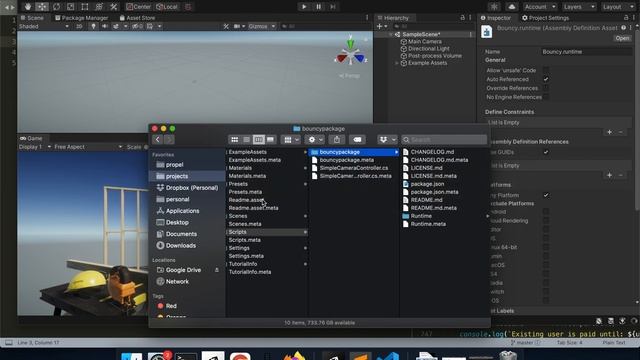640x360 pixels.
Task: Go forward in Finder window
Action: 169,140
